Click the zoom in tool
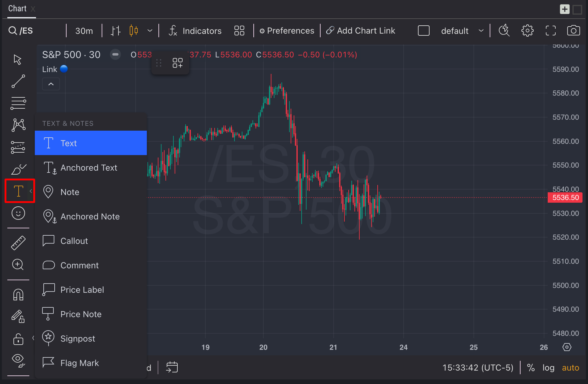Viewport: 588px width, 384px height. [18, 264]
